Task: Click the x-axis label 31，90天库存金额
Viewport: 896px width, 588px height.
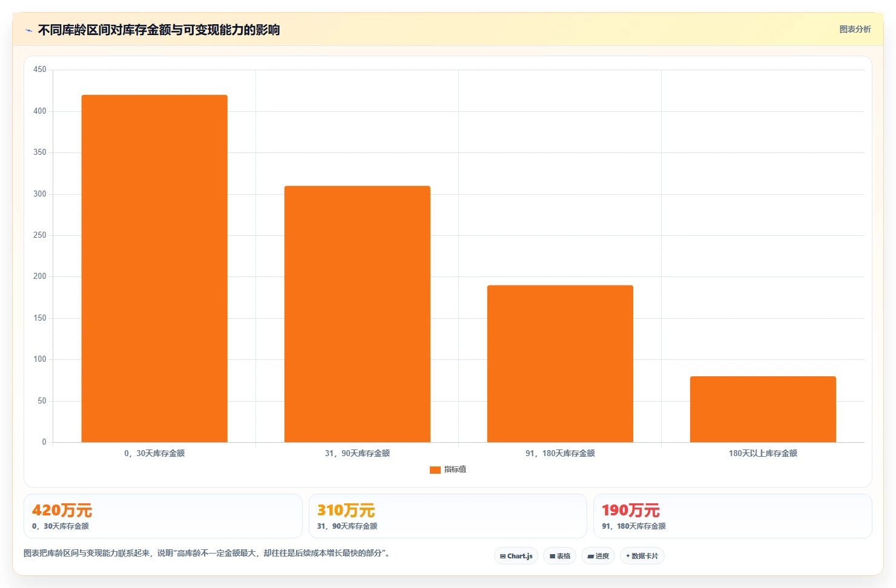Action: [x=357, y=453]
